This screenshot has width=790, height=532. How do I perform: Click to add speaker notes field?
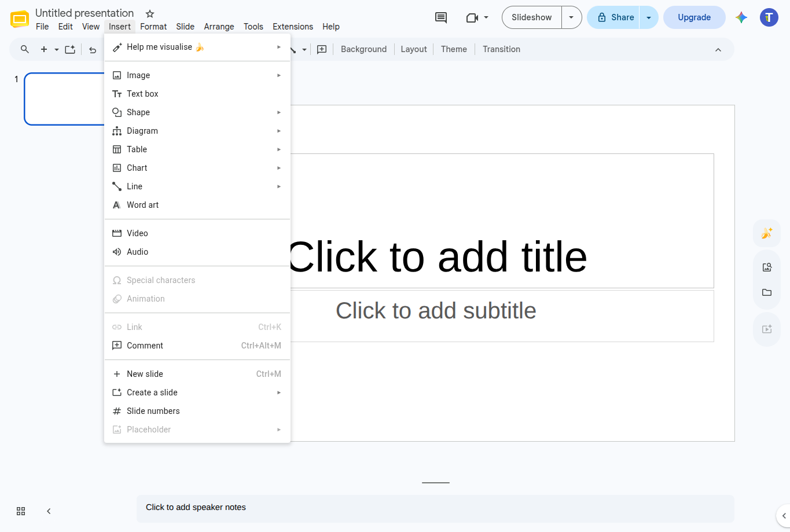(x=435, y=508)
